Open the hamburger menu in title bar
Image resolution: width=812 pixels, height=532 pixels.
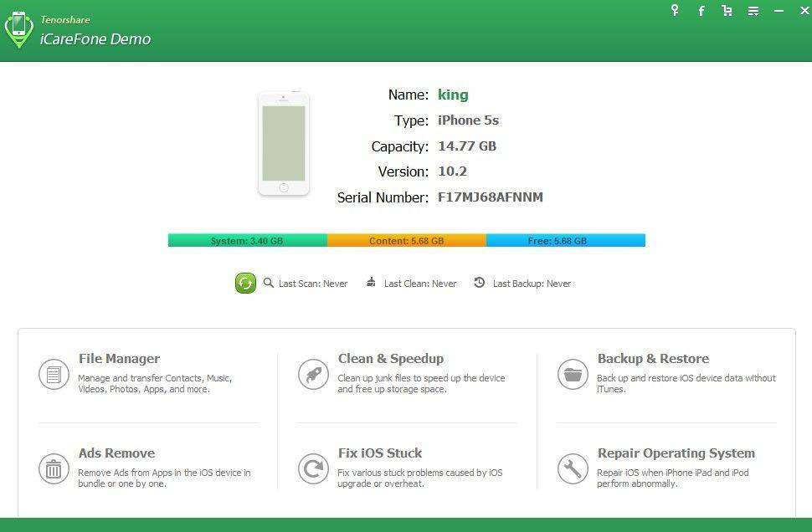(x=753, y=11)
